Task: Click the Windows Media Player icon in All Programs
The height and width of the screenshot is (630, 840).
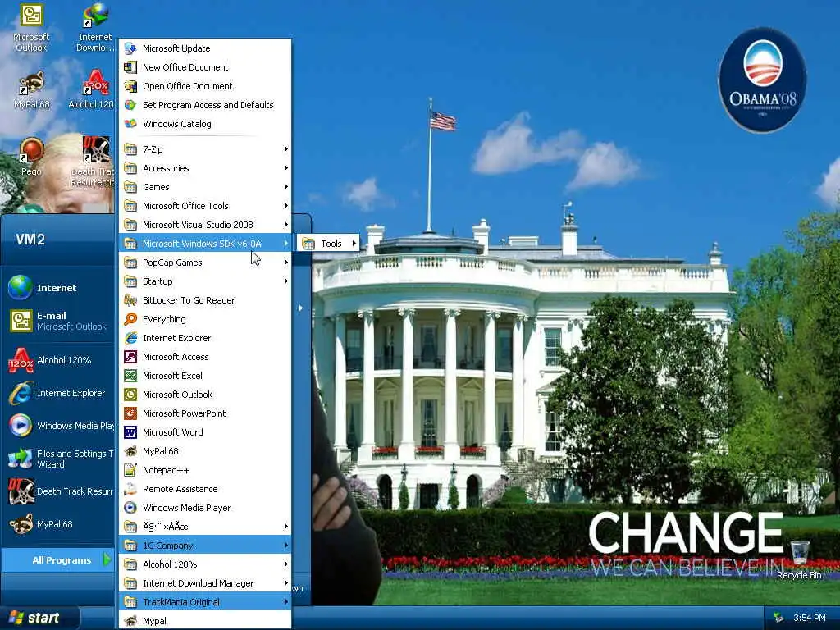Action: 130,507
